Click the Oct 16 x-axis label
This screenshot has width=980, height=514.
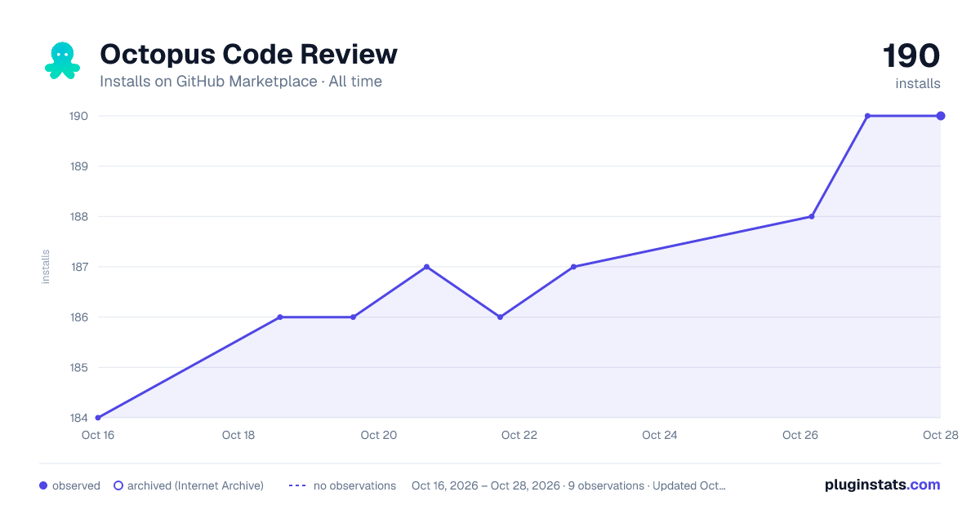click(98, 435)
